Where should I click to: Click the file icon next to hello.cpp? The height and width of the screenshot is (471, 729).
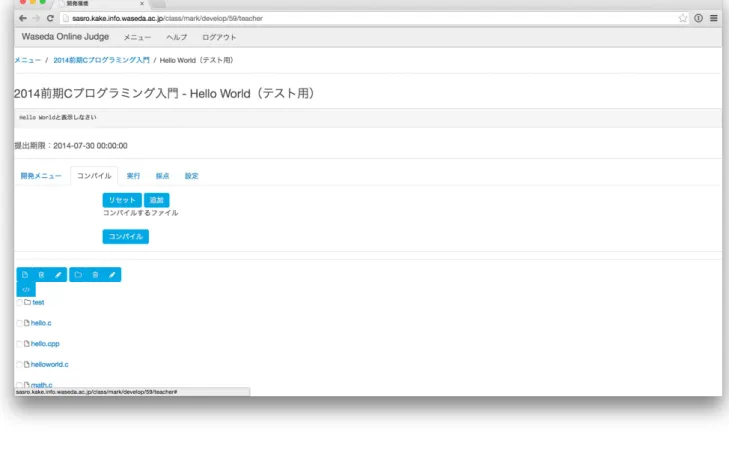[x=27, y=344]
